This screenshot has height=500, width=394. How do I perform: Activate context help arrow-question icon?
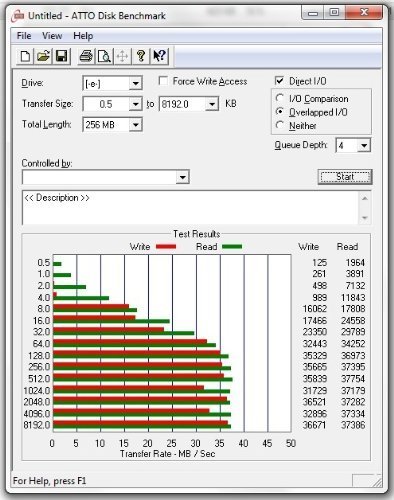(x=159, y=56)
